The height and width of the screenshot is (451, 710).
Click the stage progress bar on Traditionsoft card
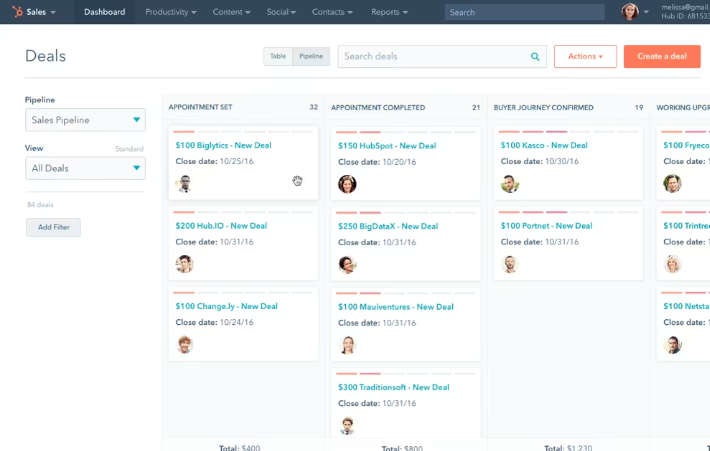tap(405, 374)
